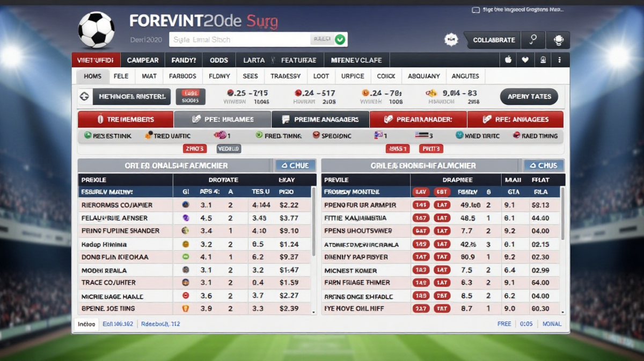The height and width of the screenshot is (361, 644).
Task: Click down arrow of left table scrollbar
Action: 313,311
